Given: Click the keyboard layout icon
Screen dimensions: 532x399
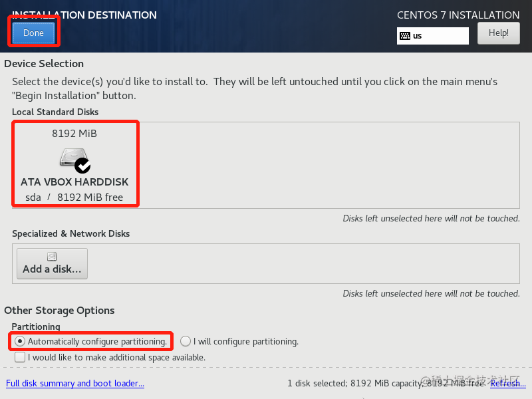Looking at the screenshot, I should point(405,36).
